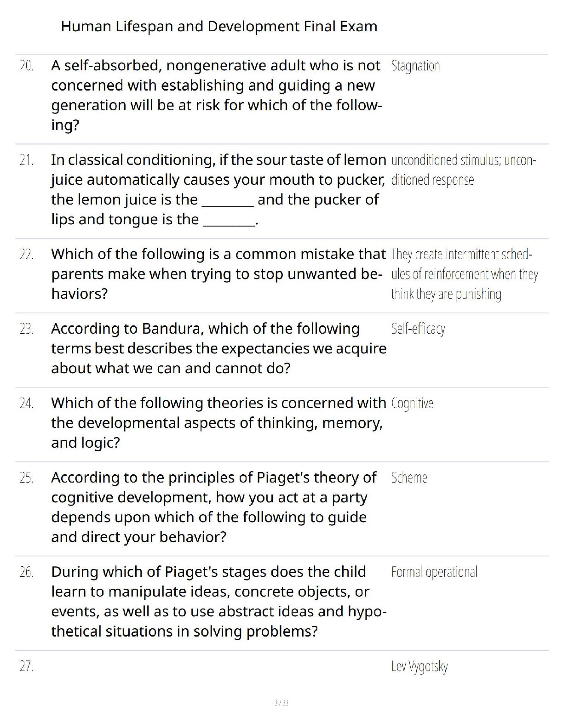Click the 'Human Lifespan and Development Final Exam' title
563x728 pixels.
coord(219,26)
